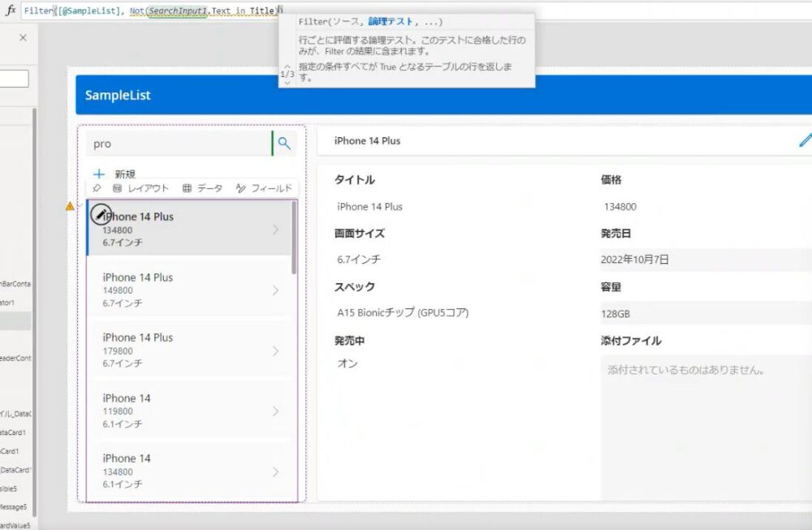Click the search box containing pro

coord(179,144)
